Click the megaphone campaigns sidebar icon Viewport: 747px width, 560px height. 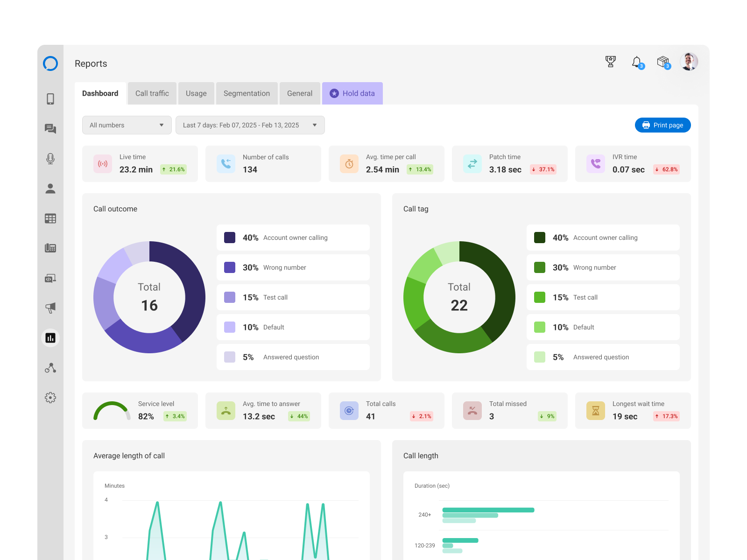pos(50,308)
